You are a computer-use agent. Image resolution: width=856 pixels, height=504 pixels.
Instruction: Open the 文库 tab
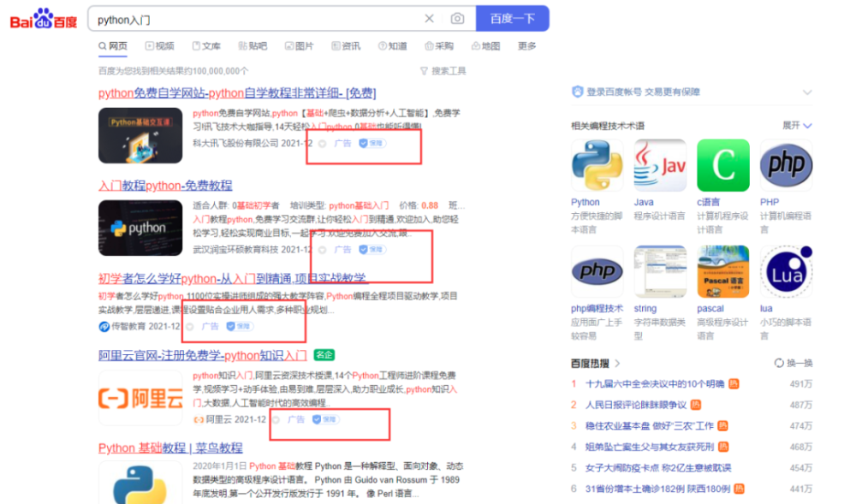(206, 46)
